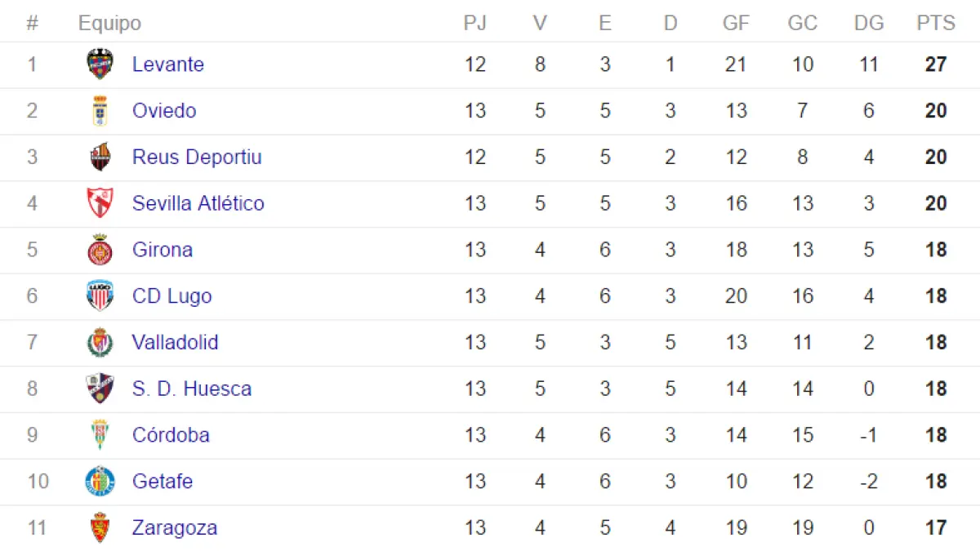The height and width of the screenshot is (551, 980).
Task: Click the Valladolid team crest
Action: 100,342
